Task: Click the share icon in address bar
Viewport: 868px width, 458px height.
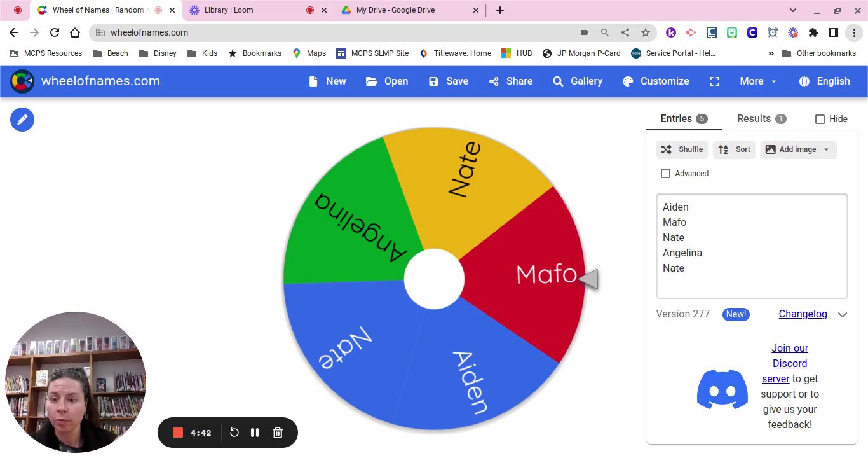Action: pyautogui.click(x=625, y=32)
